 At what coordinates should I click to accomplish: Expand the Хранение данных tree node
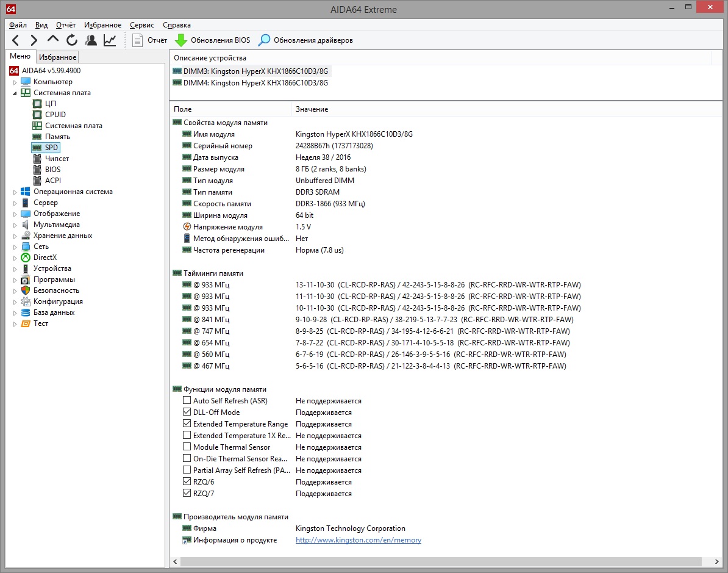(15, 236)
